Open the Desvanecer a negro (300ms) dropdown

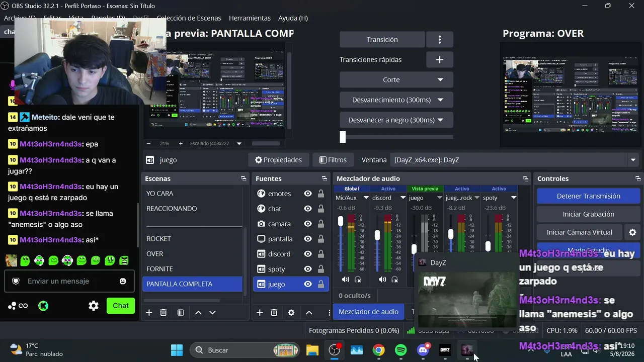[396, 120]
